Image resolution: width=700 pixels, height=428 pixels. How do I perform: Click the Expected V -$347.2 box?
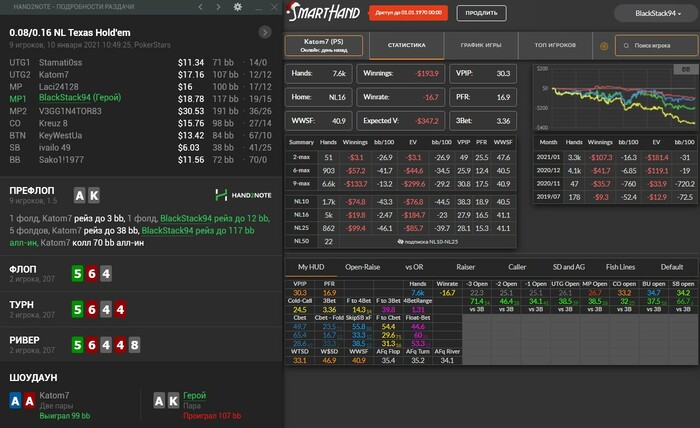tap(400, 121)
